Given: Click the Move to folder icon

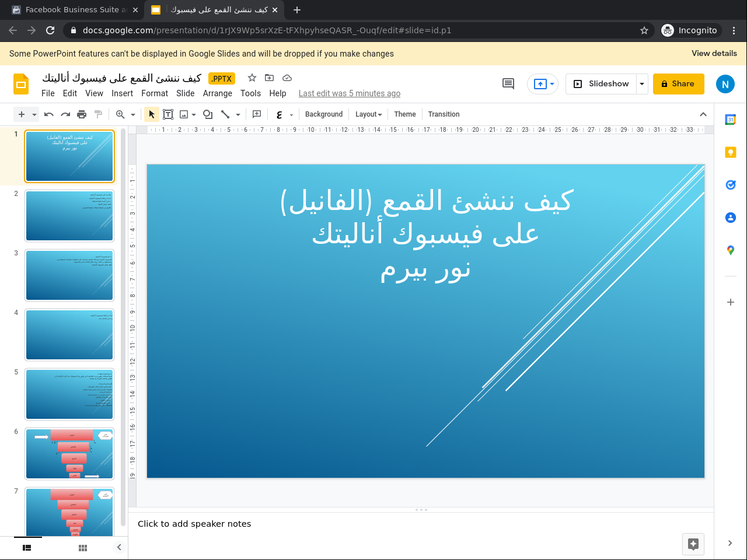Looking at the screenshot, I should [269, 78].
